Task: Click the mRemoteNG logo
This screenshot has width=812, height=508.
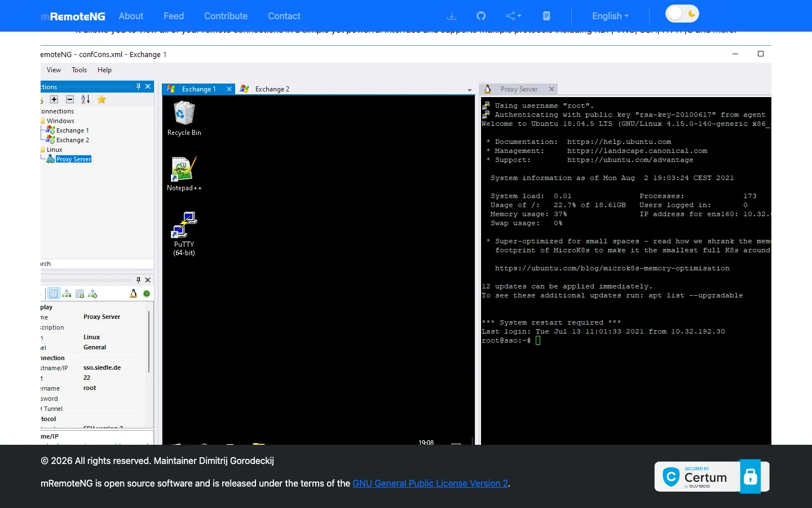Action: 73,16
